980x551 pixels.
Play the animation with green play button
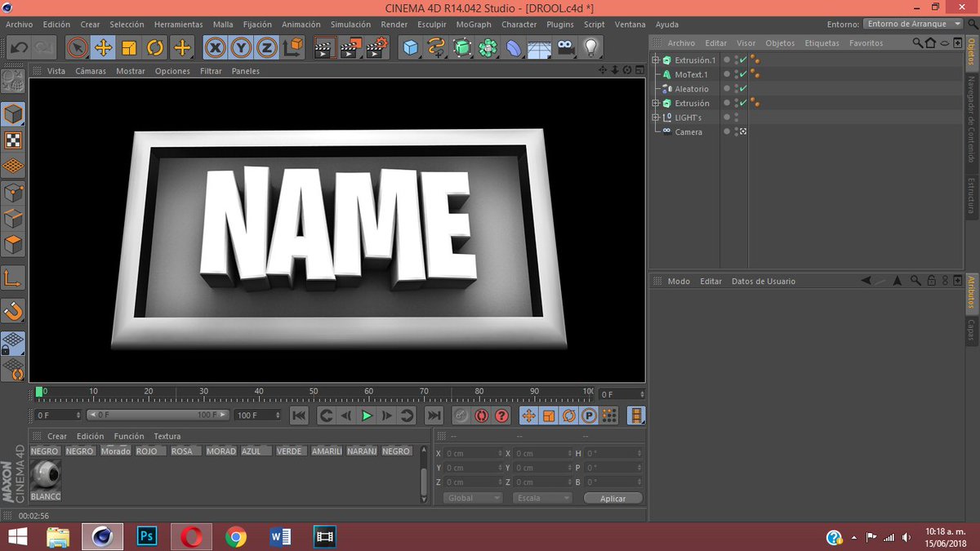(x=367, y=415)
